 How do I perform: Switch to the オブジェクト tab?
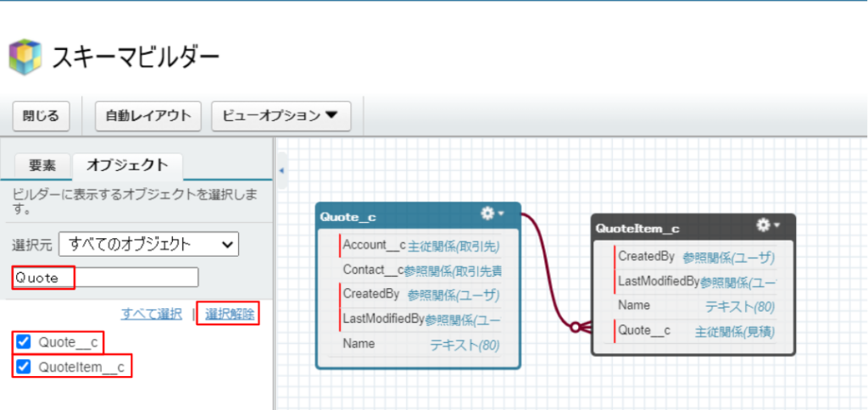(127, 165)
